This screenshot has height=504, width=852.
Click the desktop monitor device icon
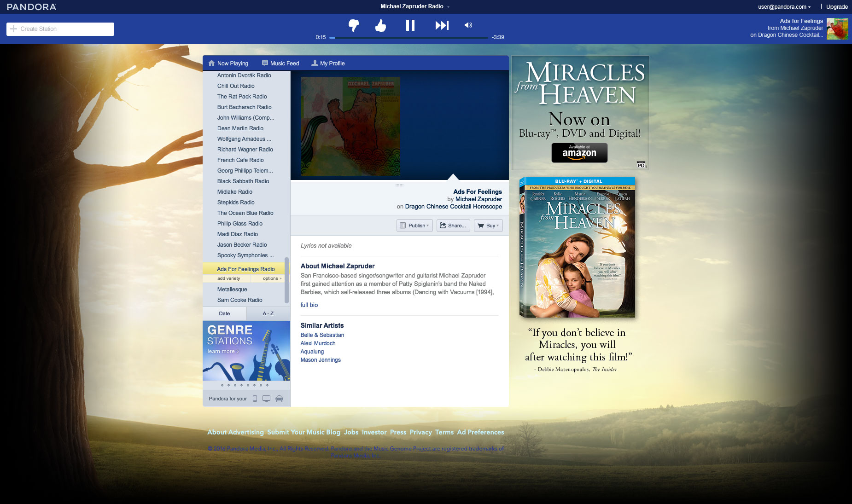(266, 399)
